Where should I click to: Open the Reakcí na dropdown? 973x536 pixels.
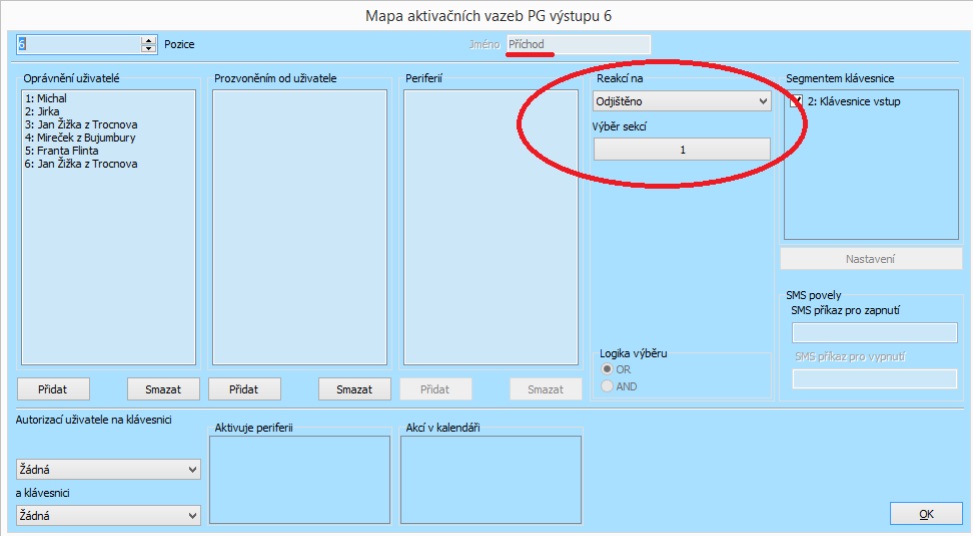click(x=681, y=101)
